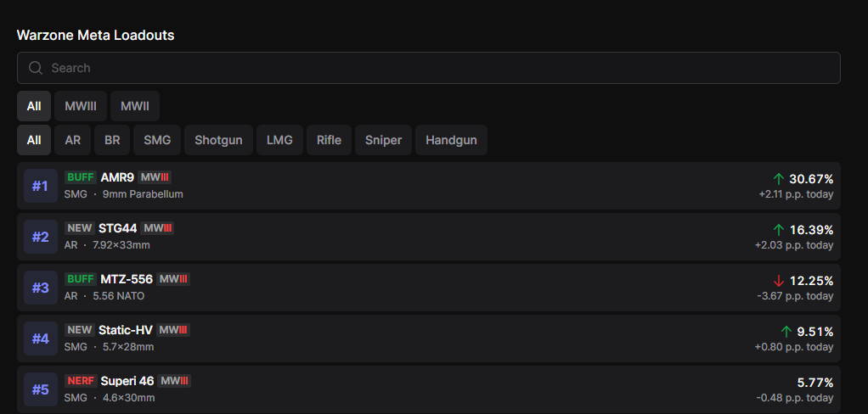Open the STG44 loadout
Image resolution: width=868 pixels, height=414 pixels.
pyautogui.click(x=428, y=237)
